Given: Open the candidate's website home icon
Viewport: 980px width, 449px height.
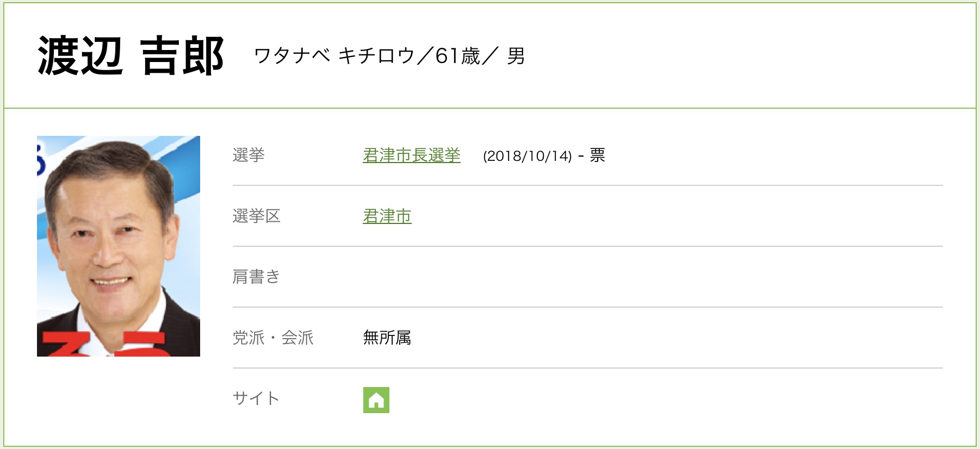Looking at the screenshot, I should (x=376, y=400).
